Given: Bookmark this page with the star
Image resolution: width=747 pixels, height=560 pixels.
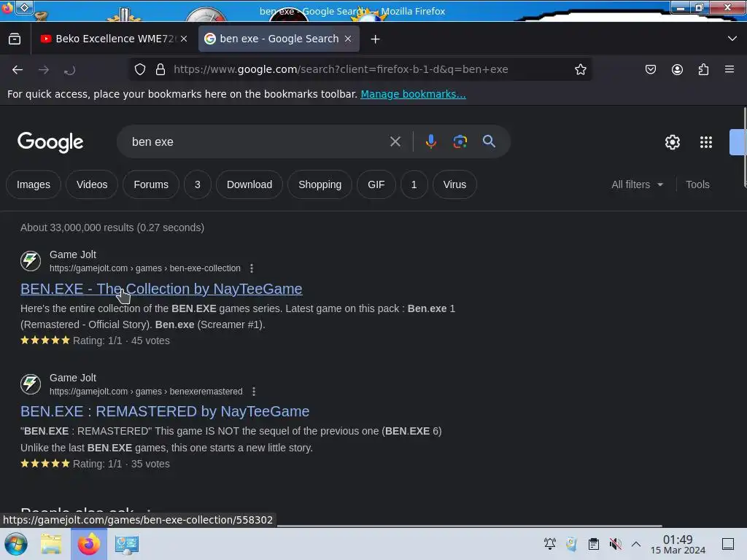Looking at the screenshot, I should pyautogui.click(x=580, y=69).
